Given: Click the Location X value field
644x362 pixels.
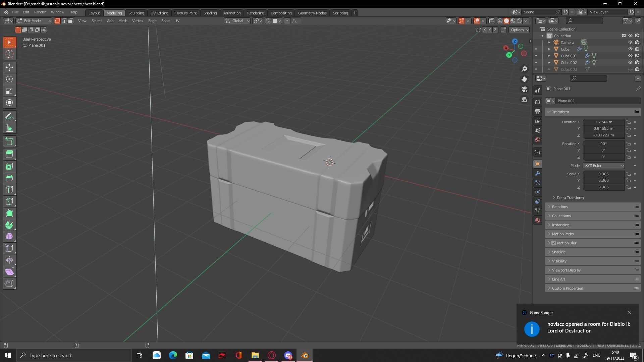Looking at the screenshot, I should coord(603,122).
